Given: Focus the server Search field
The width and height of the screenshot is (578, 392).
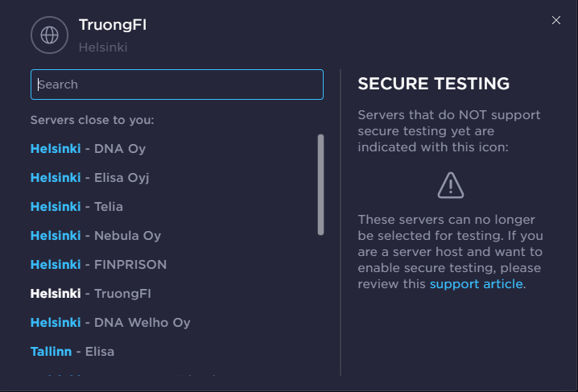Looking at the screenshot, I should 177,85.
